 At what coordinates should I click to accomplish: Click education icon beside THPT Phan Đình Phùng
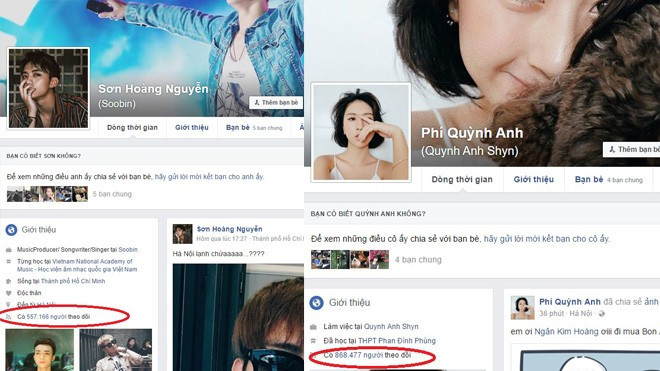(x=313, y=341)
